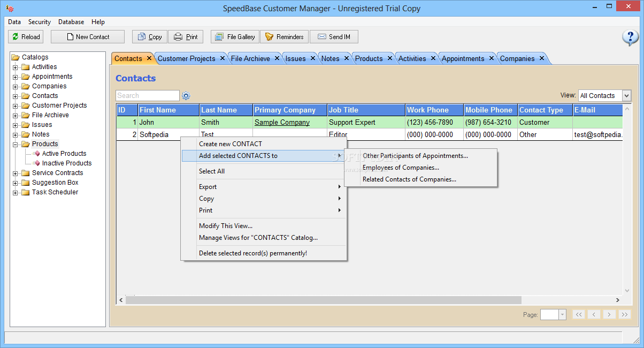Close the Companies tab
Image resolution: width=644 pixels, height=348 pixels.
542,58
